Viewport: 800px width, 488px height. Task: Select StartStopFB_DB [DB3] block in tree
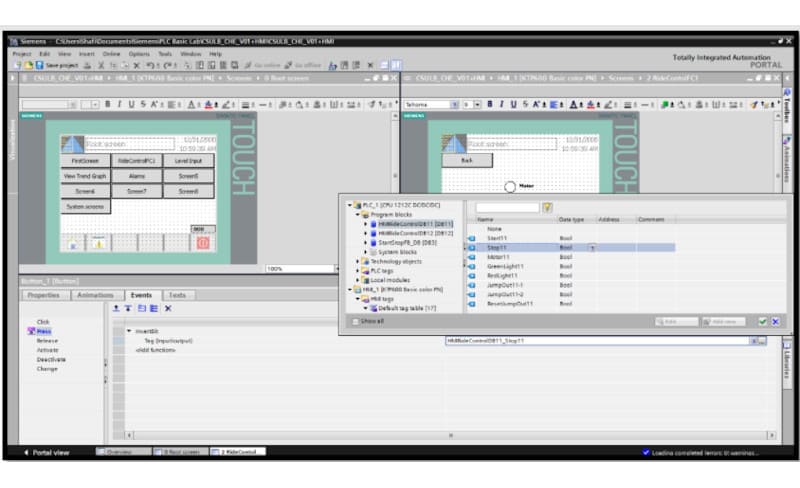pyautogui.click(x=407, y=242)
